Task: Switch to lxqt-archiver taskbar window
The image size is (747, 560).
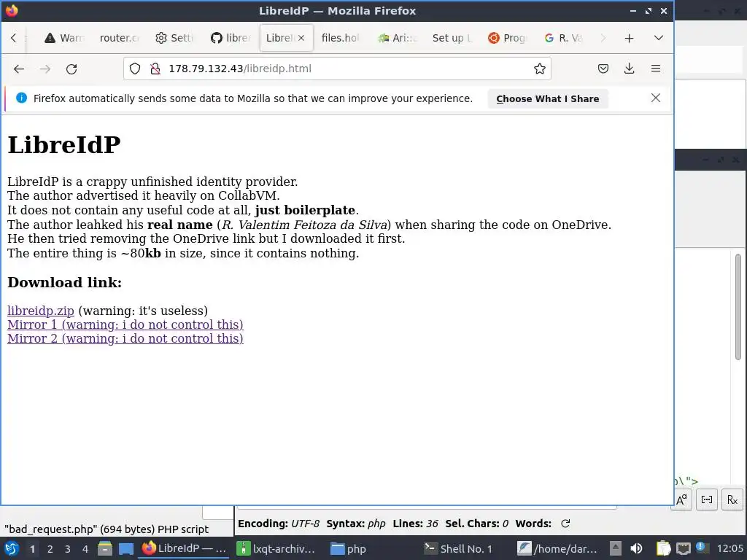Action: (x=276, y=548)
